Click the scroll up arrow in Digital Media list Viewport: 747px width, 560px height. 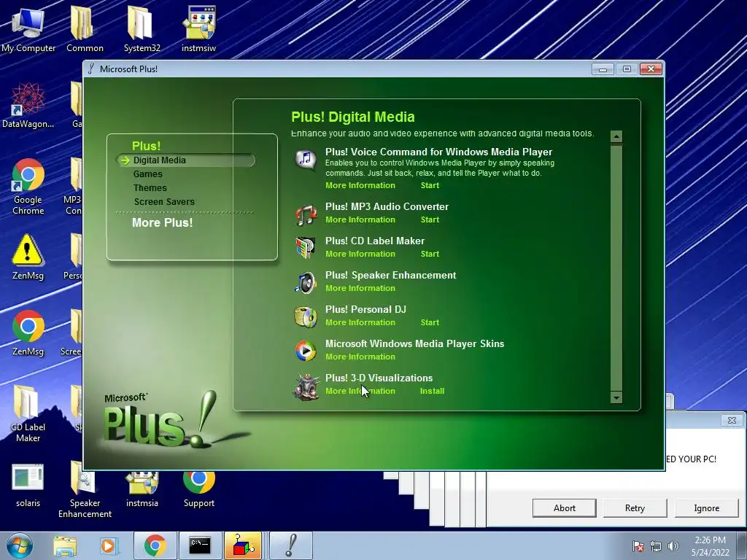616,136
